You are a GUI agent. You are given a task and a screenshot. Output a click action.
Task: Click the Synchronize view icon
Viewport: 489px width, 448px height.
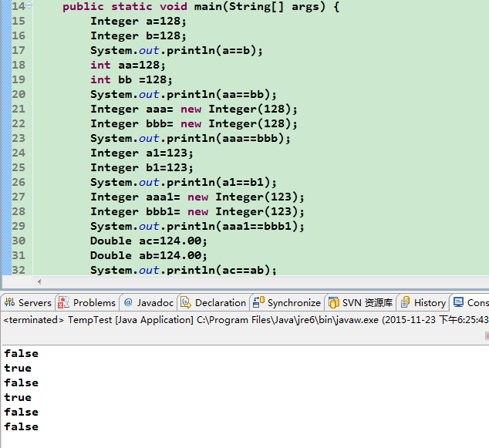[259, 303]
